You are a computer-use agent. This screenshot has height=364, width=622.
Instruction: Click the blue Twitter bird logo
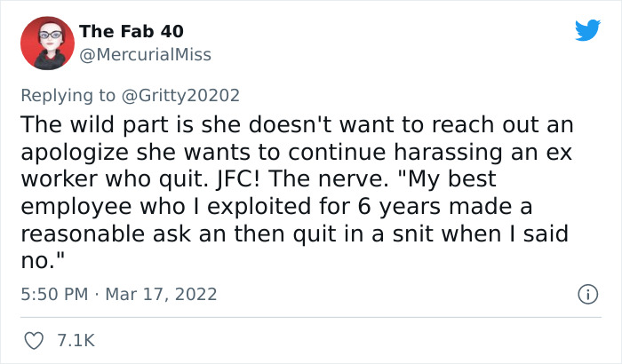click(x=587, y=30)
